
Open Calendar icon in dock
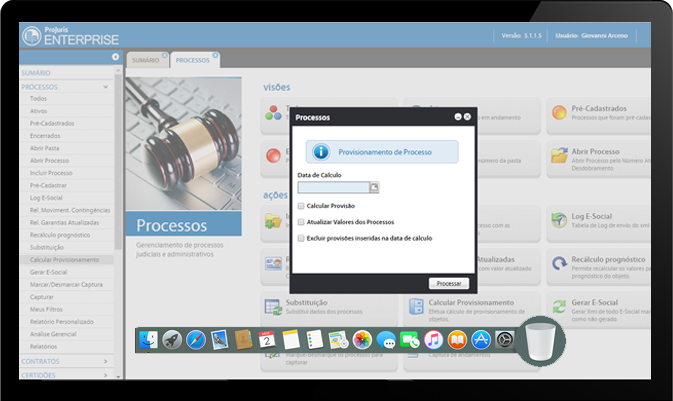pos(267,340)
